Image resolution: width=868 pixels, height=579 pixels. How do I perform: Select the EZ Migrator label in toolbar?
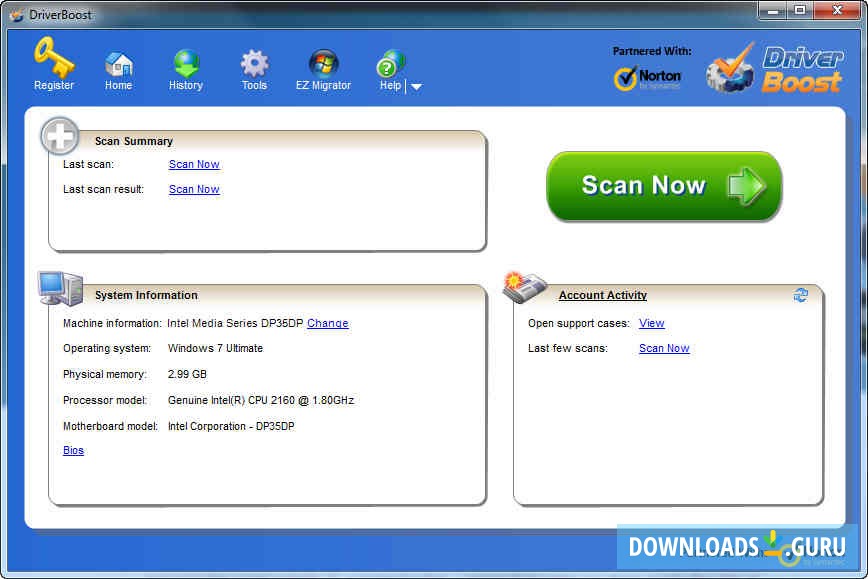point(323,85)
